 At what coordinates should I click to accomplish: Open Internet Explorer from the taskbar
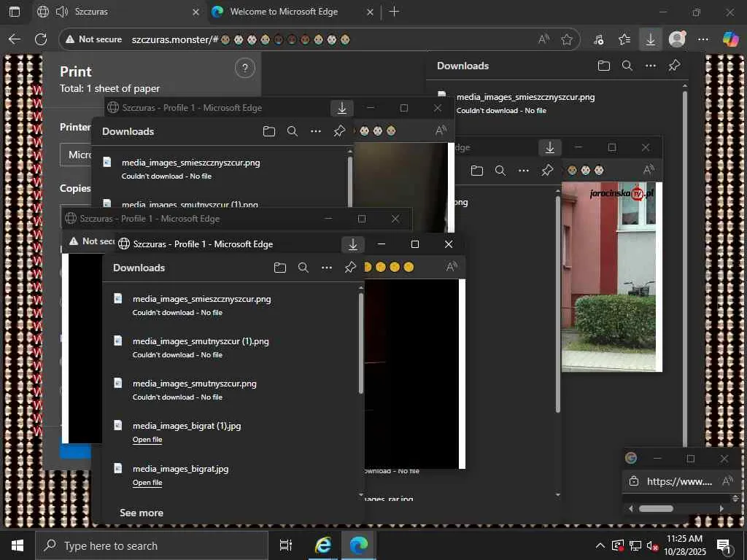[322, 545]
